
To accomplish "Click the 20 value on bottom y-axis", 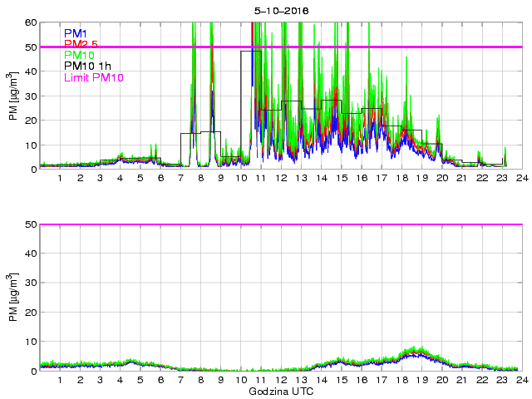I will 30,312.
